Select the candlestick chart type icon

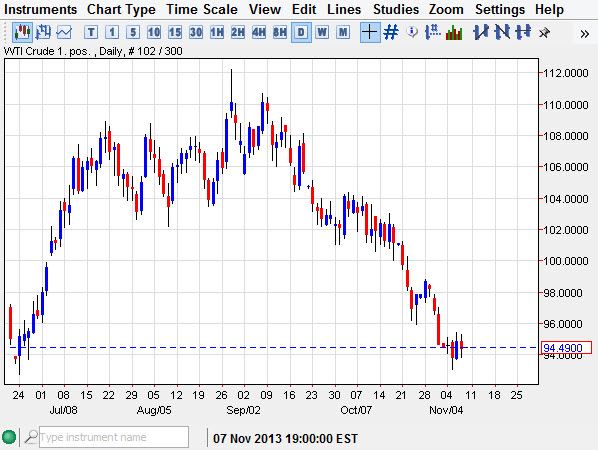(22, 32)
